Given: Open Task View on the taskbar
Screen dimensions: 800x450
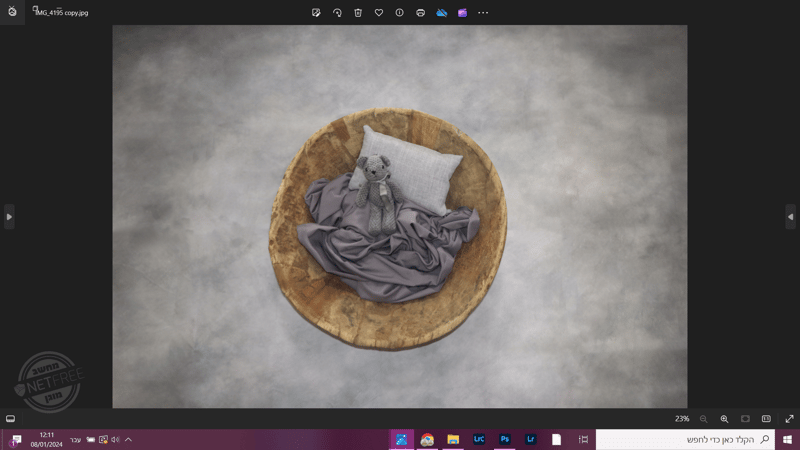Looking at the screenshot, I should pos(583,439).
